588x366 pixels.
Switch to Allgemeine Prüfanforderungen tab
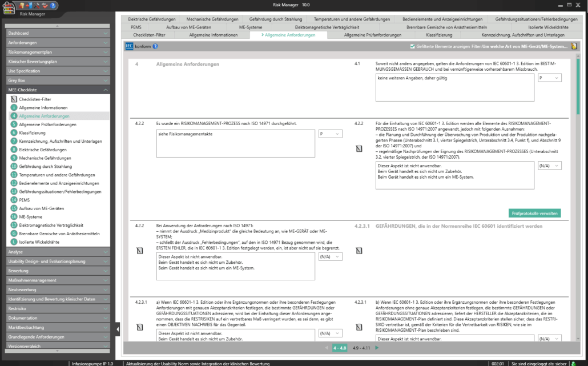372,35
